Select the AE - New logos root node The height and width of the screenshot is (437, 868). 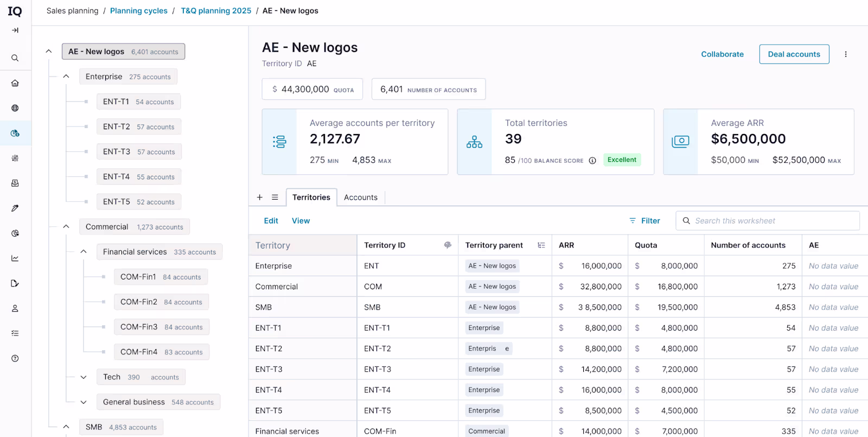[123, 52]
